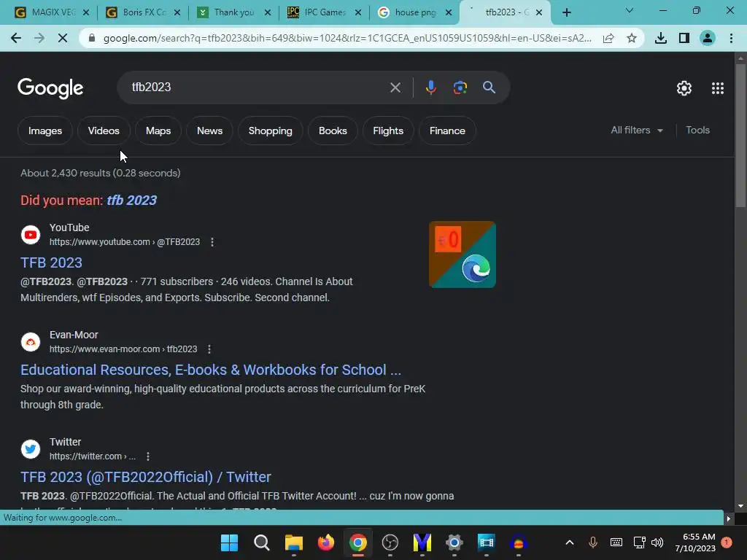
Task: Close the house png tab
Action: (449, 12)
